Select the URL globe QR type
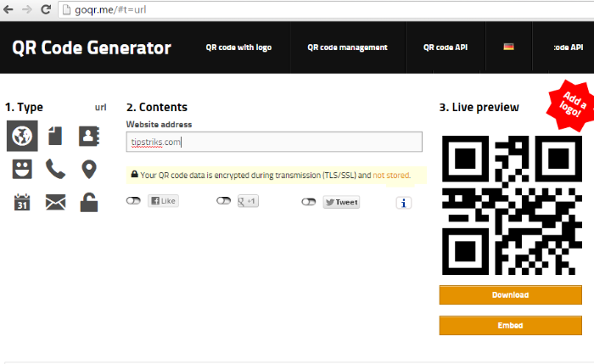This screenshot has height=364, width=594. point(22,136)
